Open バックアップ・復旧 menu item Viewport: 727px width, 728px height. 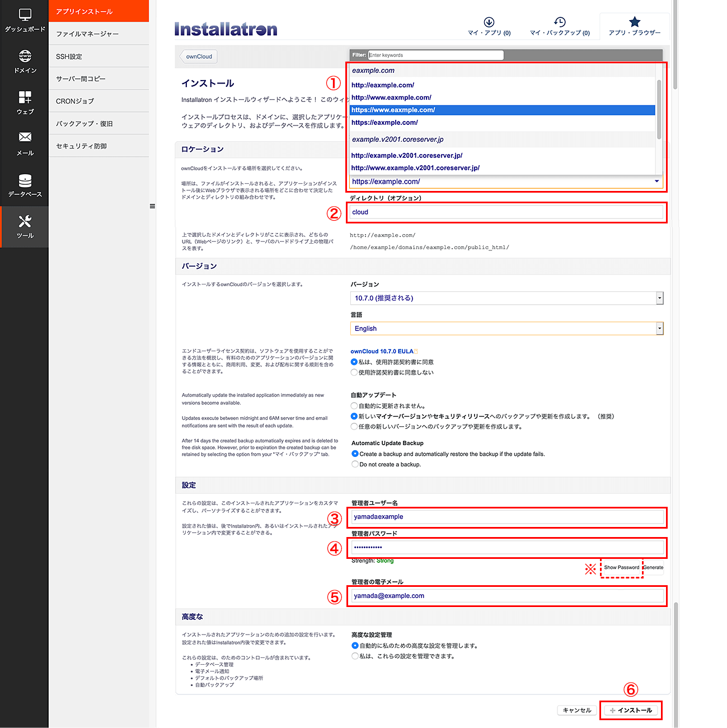tap(99, 123)
